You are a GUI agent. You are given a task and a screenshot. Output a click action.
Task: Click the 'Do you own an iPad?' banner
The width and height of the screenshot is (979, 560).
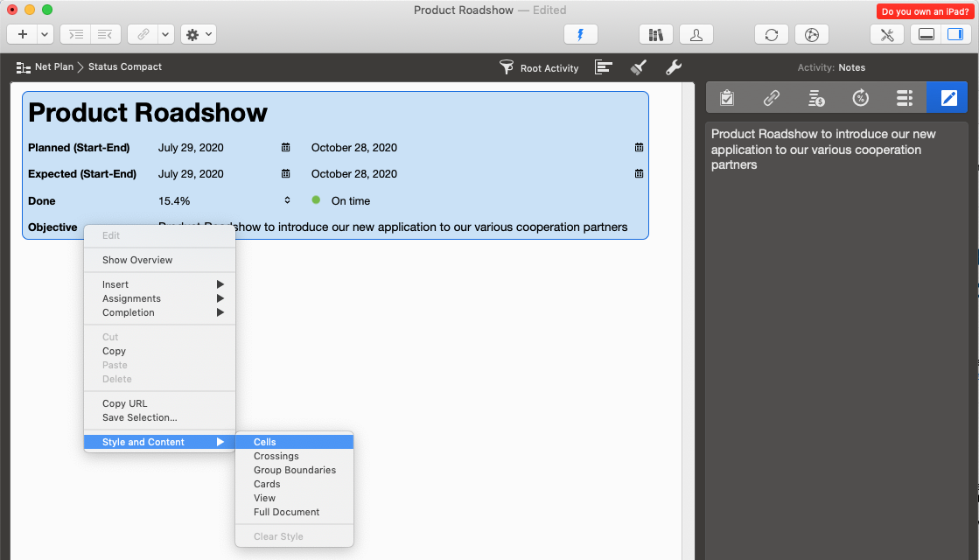(925, 11)
